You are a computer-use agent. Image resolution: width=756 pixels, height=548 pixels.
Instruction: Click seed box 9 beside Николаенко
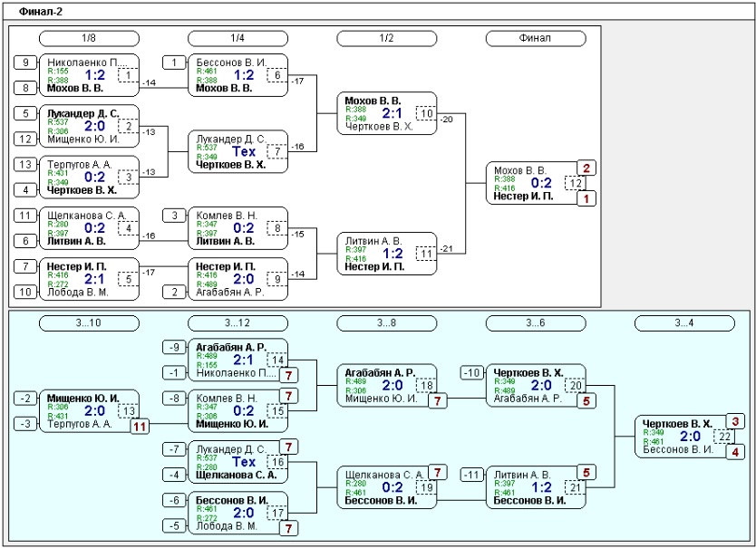pyautogui.click(x=25, y=62)
